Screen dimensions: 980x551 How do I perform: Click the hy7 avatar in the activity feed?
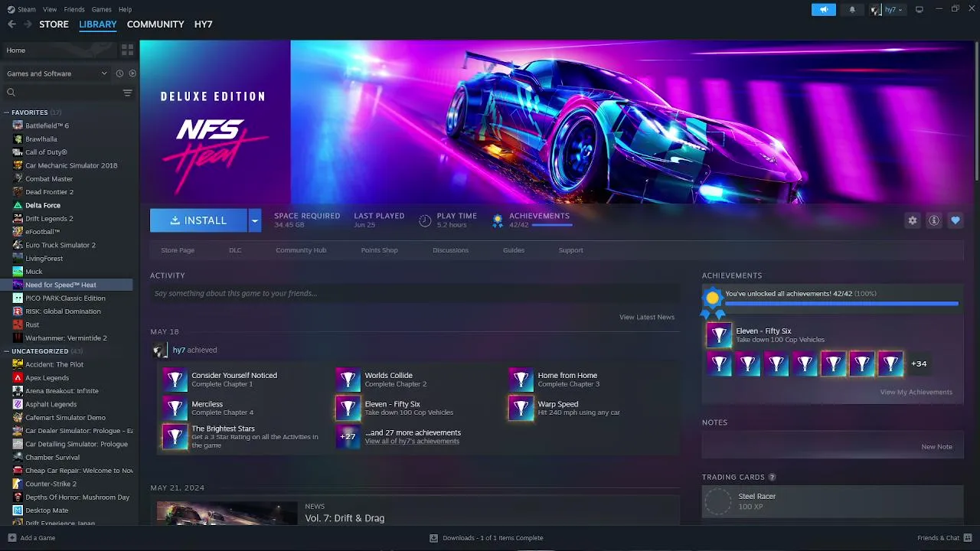tap(160, 350)
